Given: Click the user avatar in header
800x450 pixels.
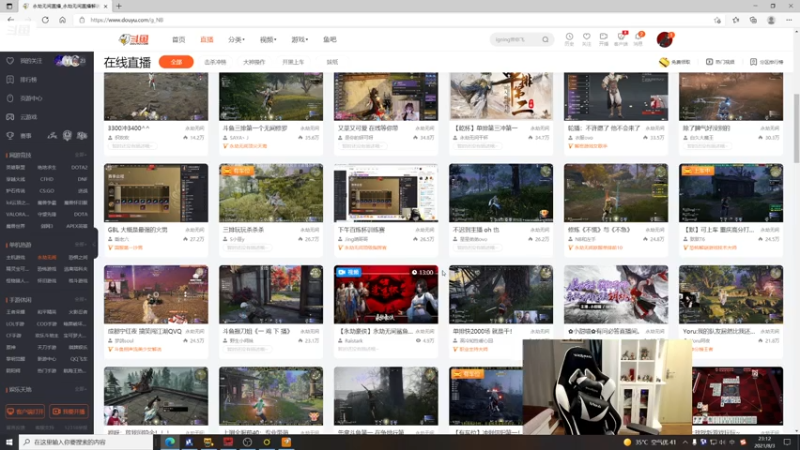Looking at the screenshot, I should [664, 39].
